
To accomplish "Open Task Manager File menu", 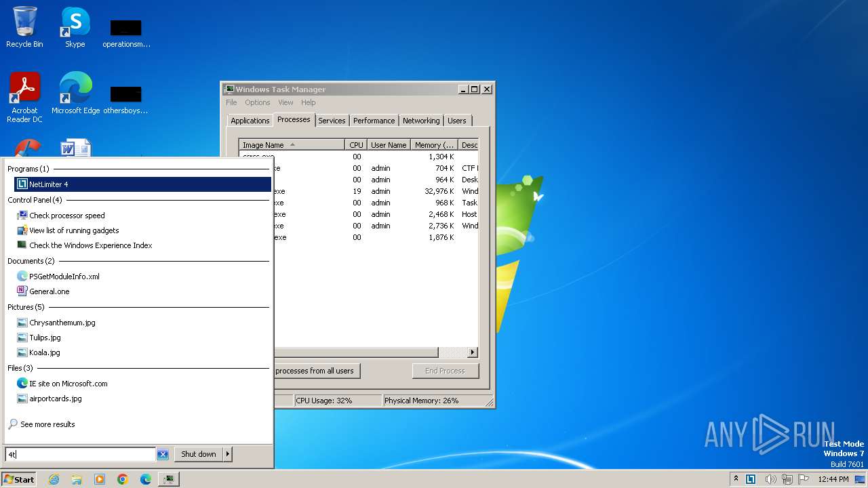I will 231,102.
